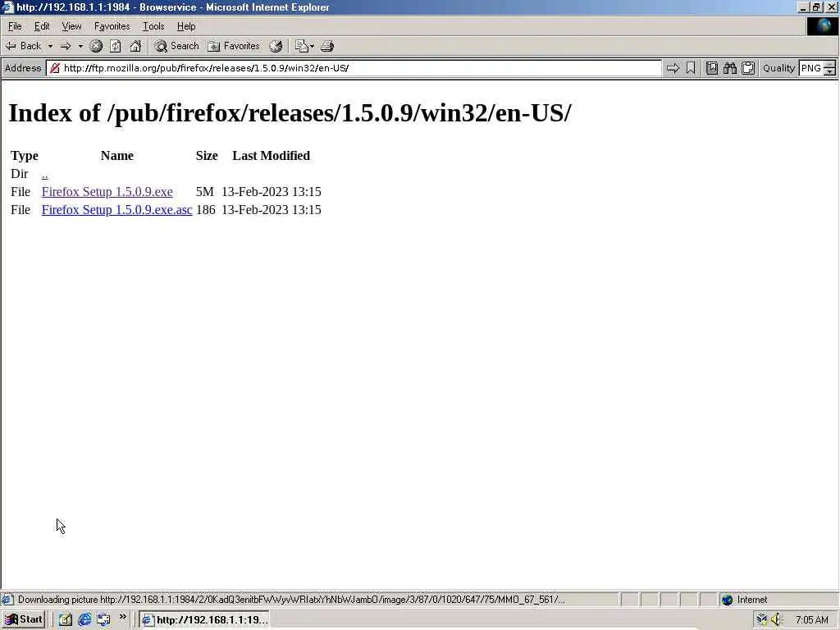Viewport: 840px width, 630px height.
Task: Open the Favorites pane from toolbar
Action: click(234, 46)
